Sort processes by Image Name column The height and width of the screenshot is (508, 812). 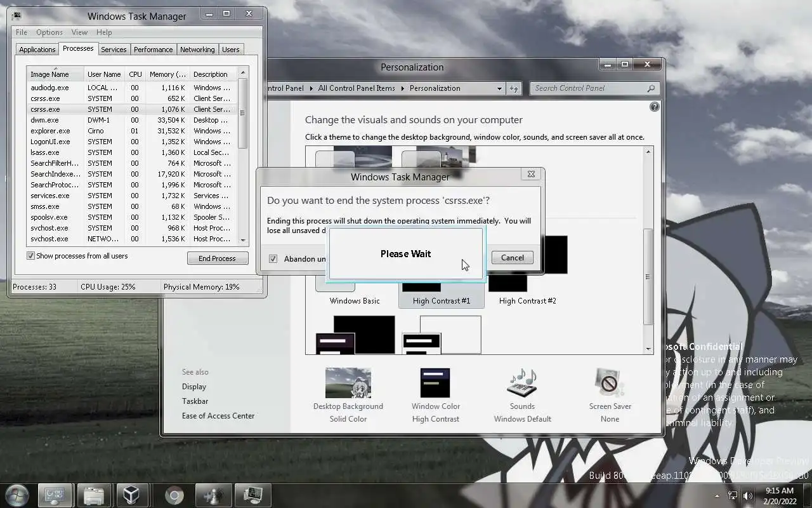pos(55,74)
